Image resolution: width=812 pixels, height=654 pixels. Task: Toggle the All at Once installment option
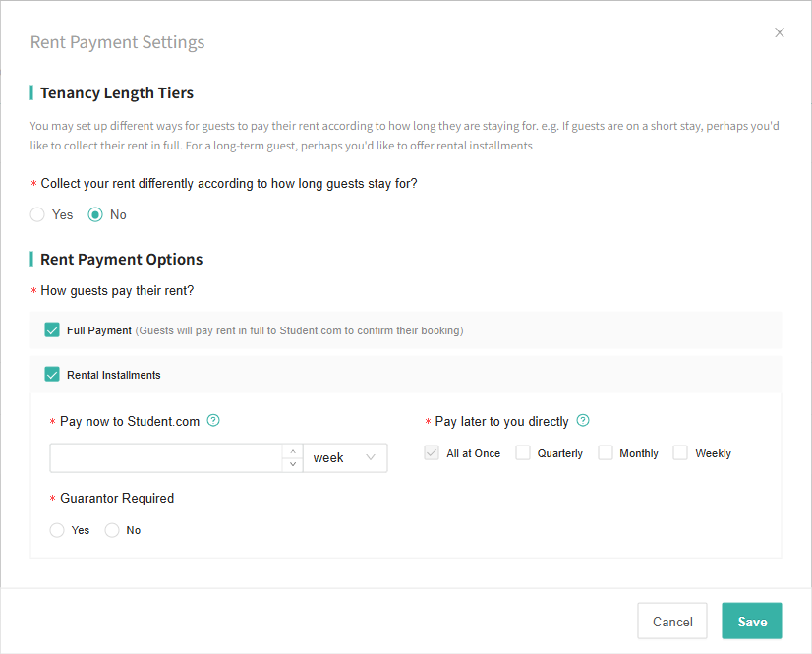[x=431, y=452]
